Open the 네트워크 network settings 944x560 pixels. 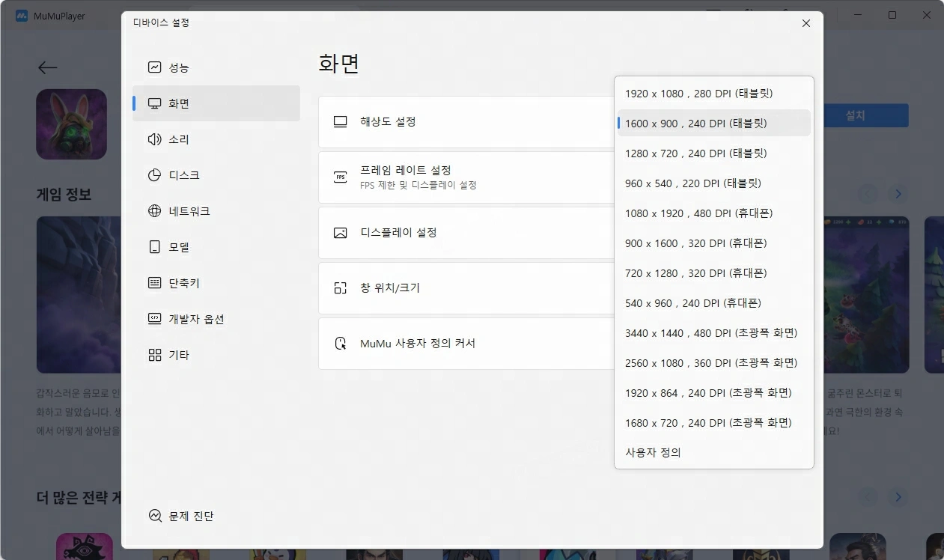tap(216, 211)
